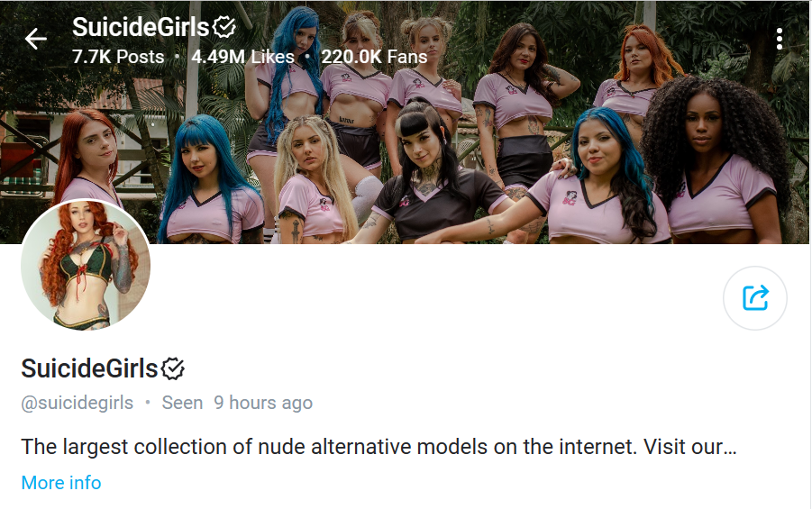Select the 7.7K Posts counter
This screenshot has height=509, width=812.
coord(118,57)
